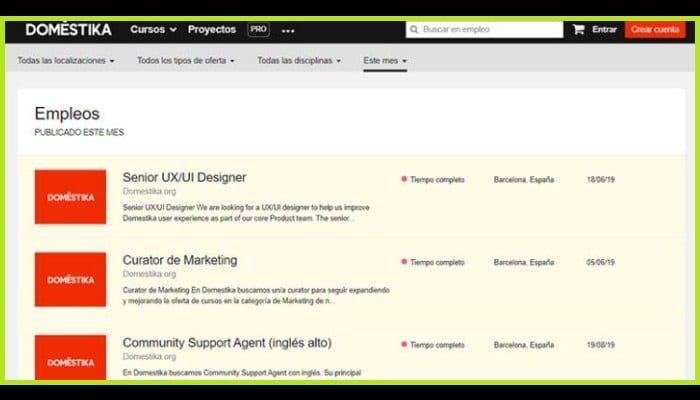
Task: Click Tiempo completo on the Curator de Marketing row
Action: [x=433, y=262]
